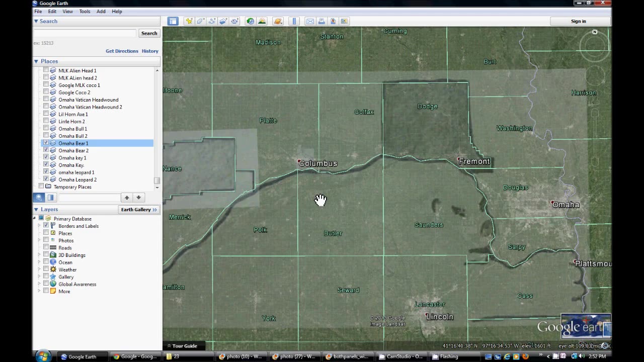Screen dimensions: 644x362
Task: Enable the Ocean layer checkbox
Action: (46, 262)
